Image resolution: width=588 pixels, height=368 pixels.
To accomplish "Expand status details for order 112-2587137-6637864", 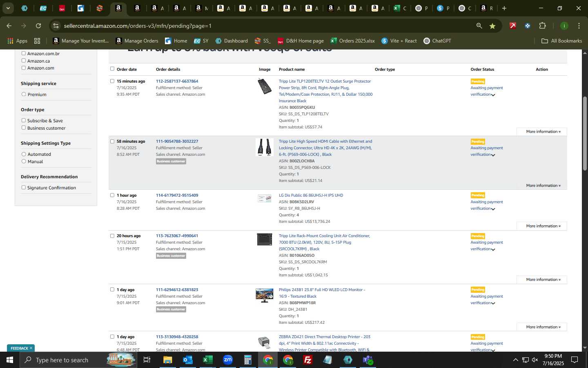I will tap(493, 95).
